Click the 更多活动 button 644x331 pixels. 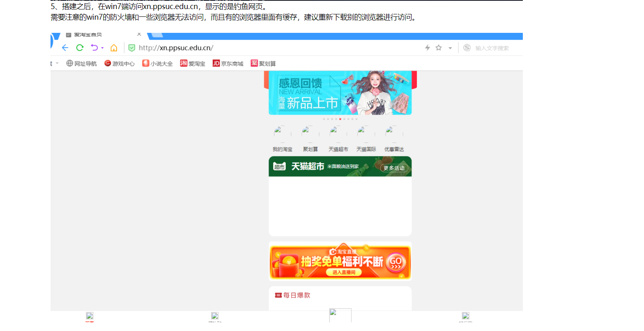pyautogui.click(x=394, y=168)
